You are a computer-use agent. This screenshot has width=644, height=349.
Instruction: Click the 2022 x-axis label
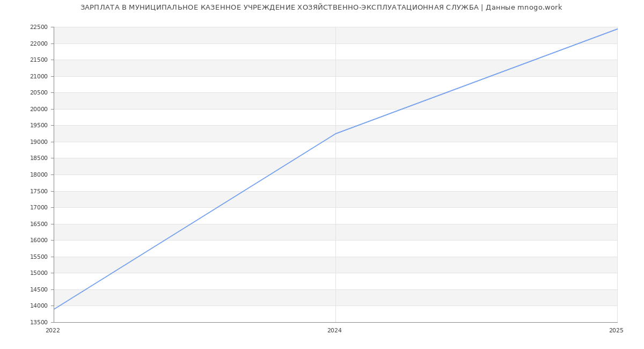(53, 331)
